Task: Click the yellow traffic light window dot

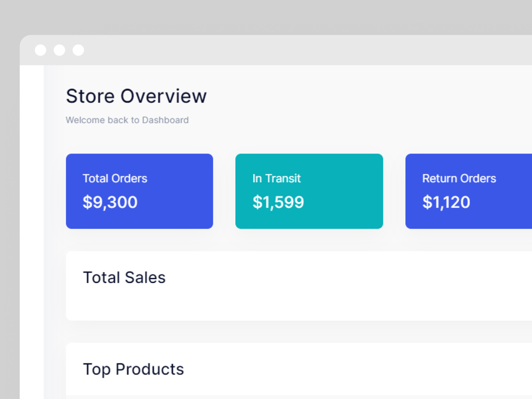Action: 60,50
